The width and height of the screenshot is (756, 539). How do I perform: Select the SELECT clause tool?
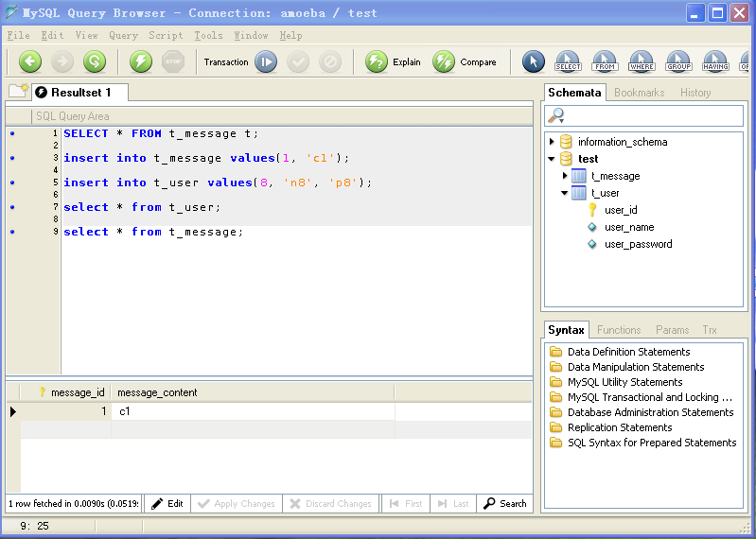568,61
